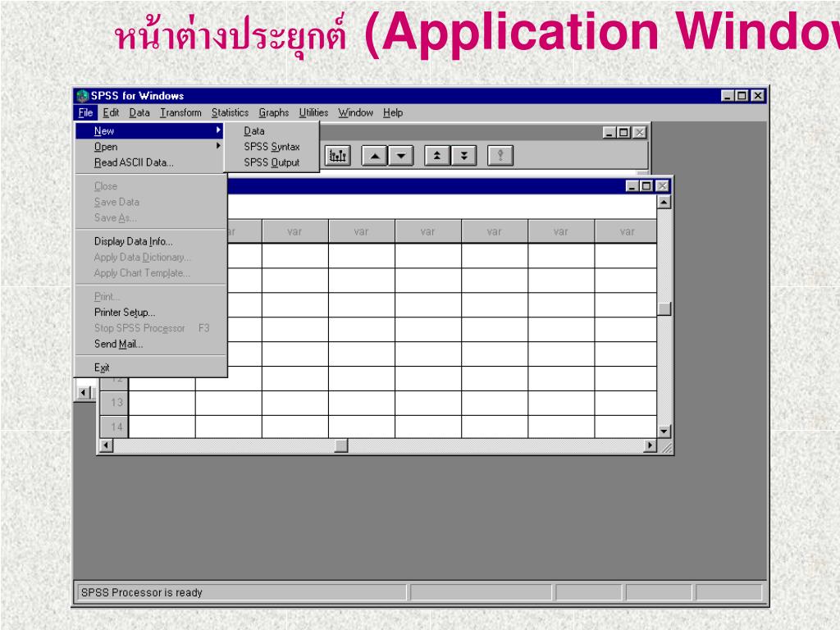Open the Statistics menu

coord(230,112)
